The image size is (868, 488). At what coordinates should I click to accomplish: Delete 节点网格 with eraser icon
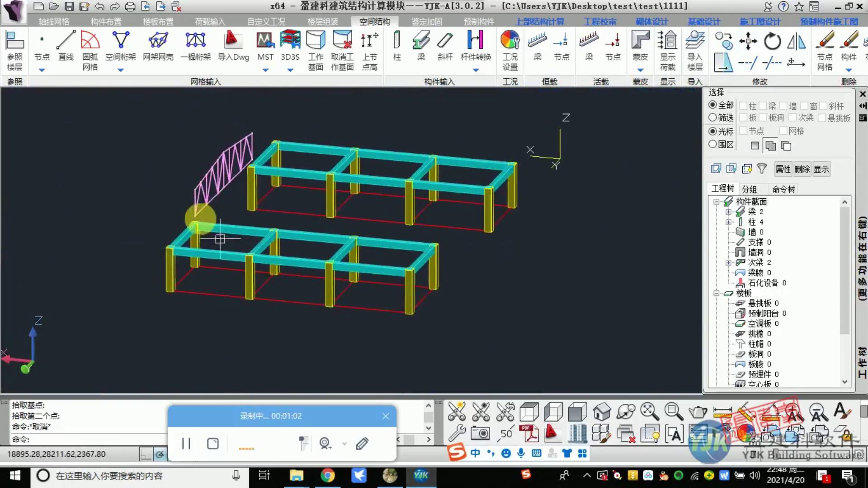(825, 50)
